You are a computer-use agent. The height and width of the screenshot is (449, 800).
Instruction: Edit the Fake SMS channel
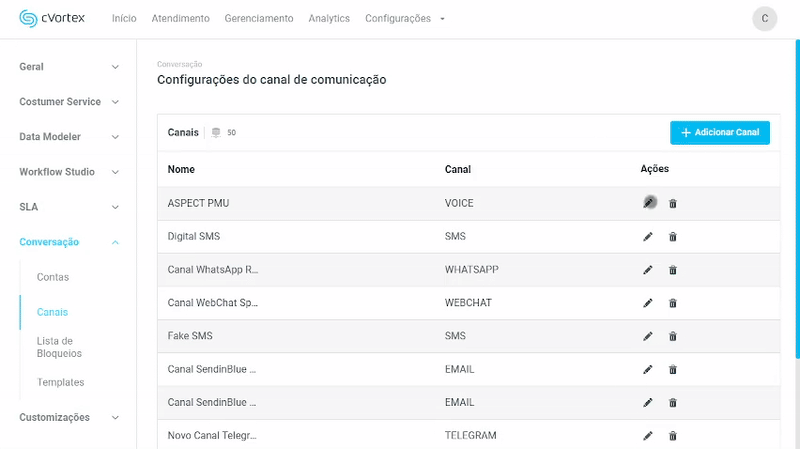648,336
